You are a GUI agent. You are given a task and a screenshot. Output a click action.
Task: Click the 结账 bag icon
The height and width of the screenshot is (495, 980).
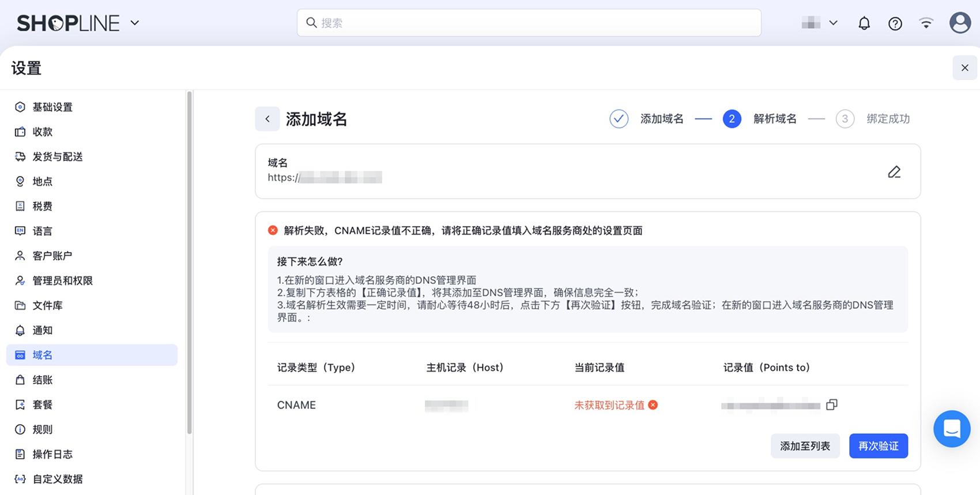coord(20,380)
